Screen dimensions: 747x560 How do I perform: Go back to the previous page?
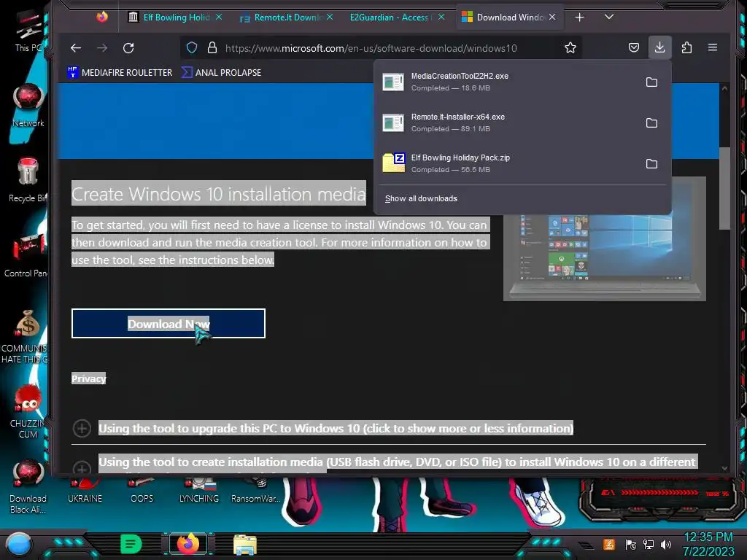[76, 47]
